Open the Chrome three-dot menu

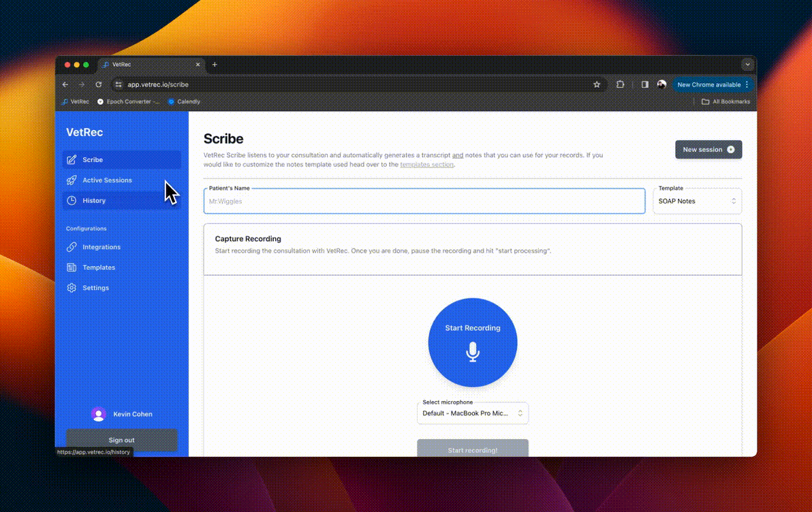pyautogui.click(x=747, y=84)
